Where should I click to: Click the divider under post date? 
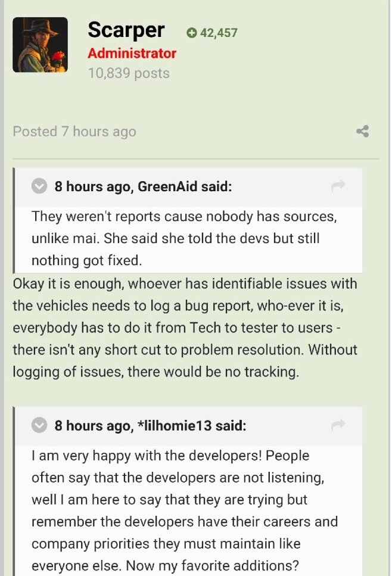tap(196, 158)
